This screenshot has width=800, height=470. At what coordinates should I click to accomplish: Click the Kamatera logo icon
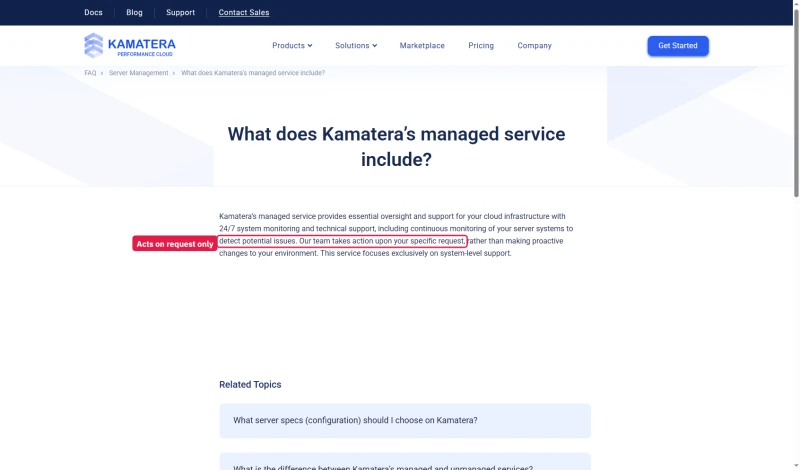click(x=93, y=45)
